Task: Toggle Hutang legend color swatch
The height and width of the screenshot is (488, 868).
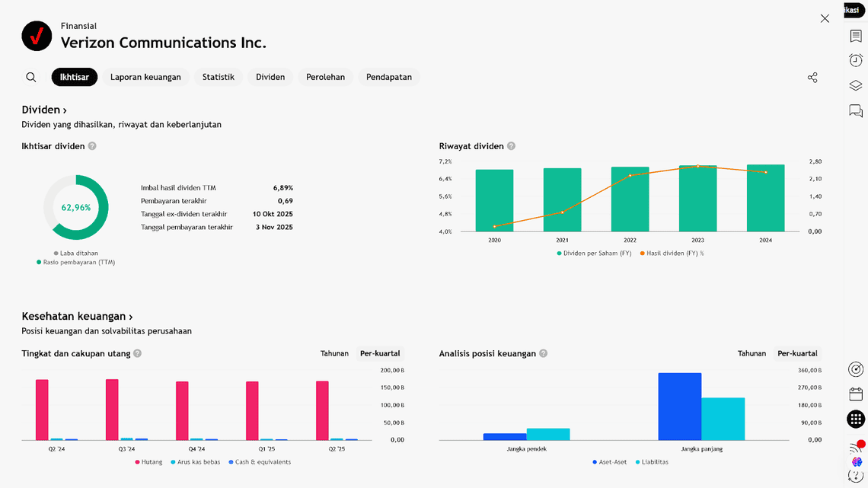Action: (x=138, y=462)
